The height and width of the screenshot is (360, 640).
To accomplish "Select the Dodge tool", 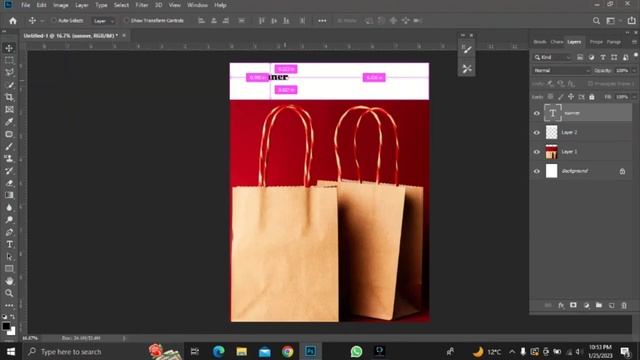I will click(9, 220).
